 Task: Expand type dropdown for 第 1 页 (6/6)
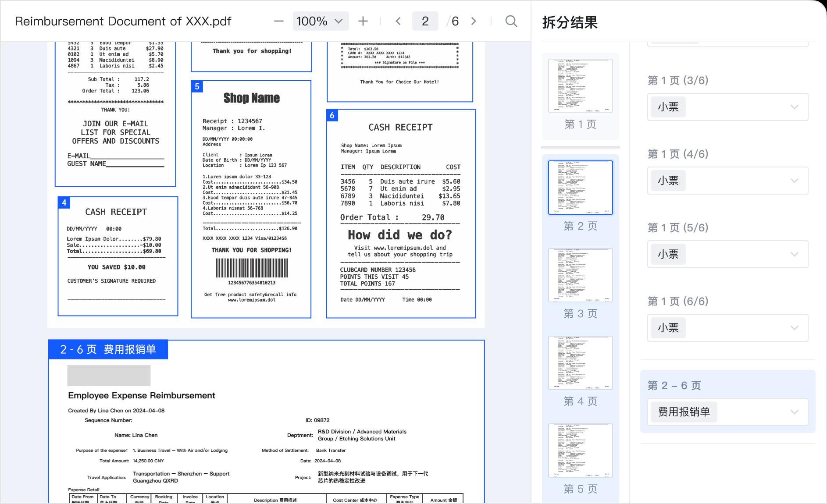pyautogui.click(x=794, y=328)
